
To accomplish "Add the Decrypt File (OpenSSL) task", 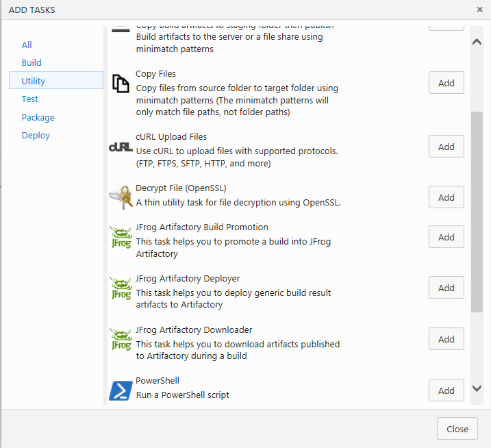I will point(446,197).
